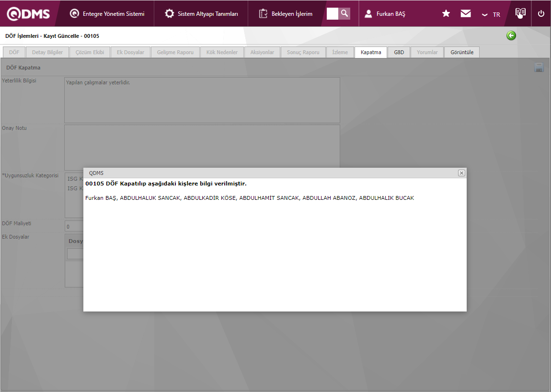551x392 pixels.
Task: Switch to the Detay Bilgiler tab
Action: tap(47, 52)
